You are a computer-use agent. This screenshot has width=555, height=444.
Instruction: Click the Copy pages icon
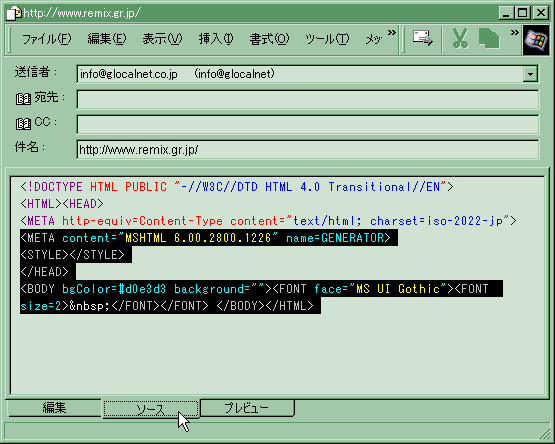click(489, 38)
